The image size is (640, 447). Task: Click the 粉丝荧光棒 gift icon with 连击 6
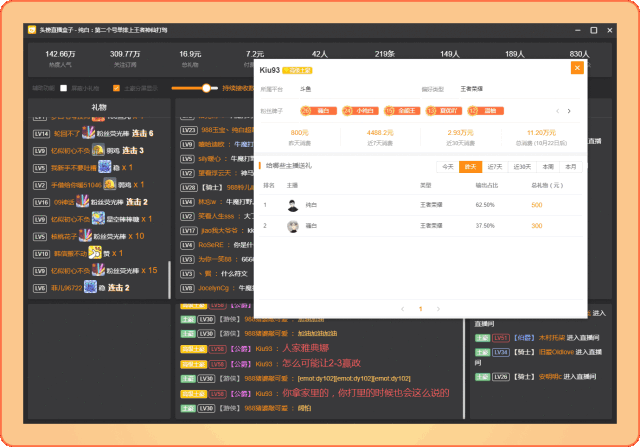tap(89, 133)
